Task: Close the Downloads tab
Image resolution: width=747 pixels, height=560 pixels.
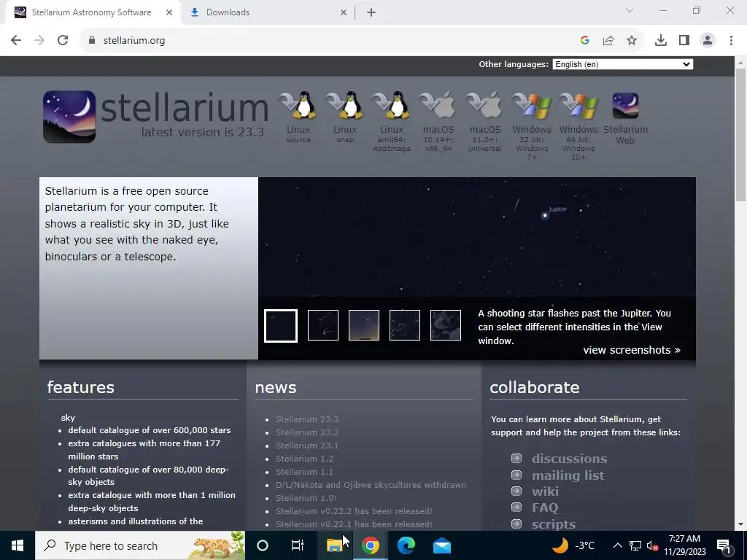Action: point(344,12)
